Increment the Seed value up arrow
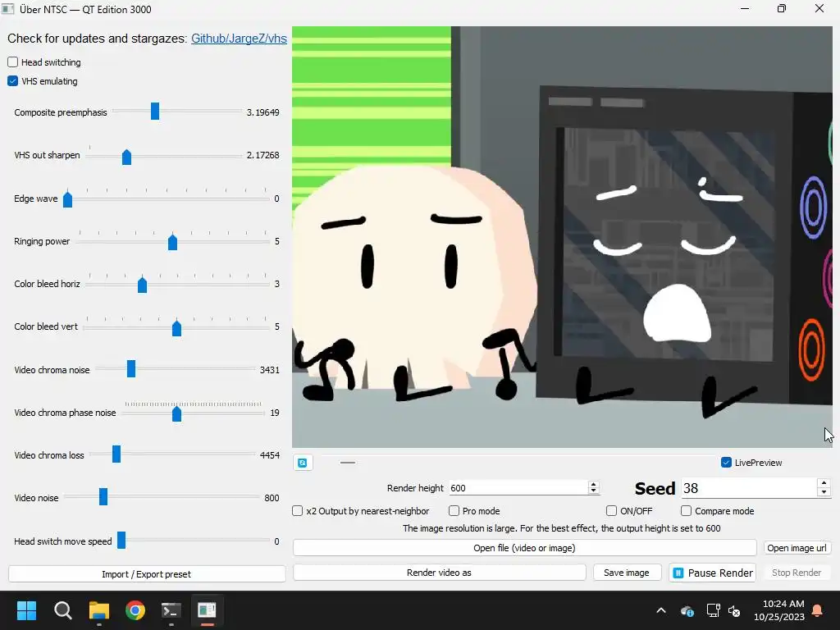 pyautogui.click(x=824, y=483)
